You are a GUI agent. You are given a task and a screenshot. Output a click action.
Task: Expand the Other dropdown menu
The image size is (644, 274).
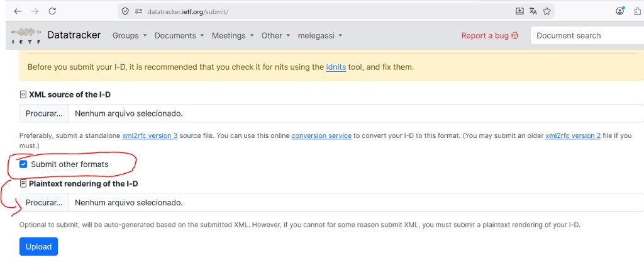(275, 36)
